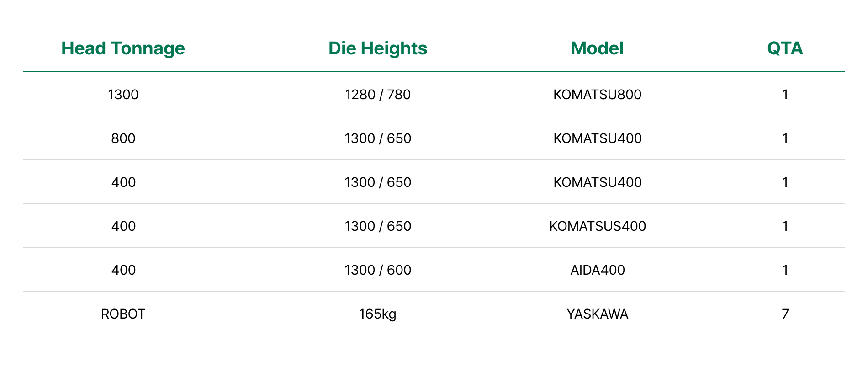Screen dimensions: 868x372
Task: Click the QTA column header
Action: [x=785, y=48]
